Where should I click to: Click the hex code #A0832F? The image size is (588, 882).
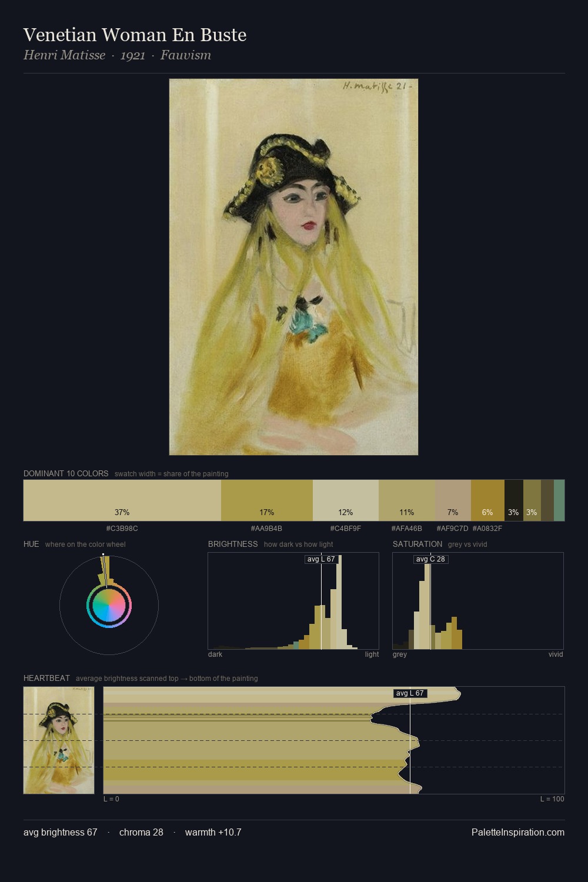(487, 529)
